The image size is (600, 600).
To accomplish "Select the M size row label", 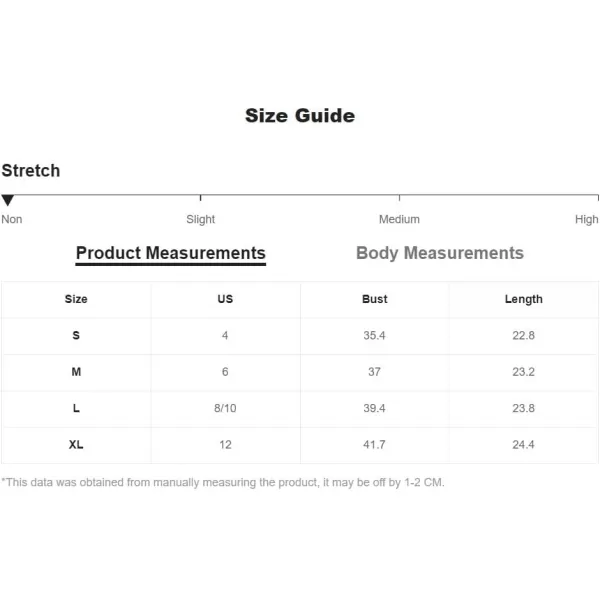I will [76, 372].
